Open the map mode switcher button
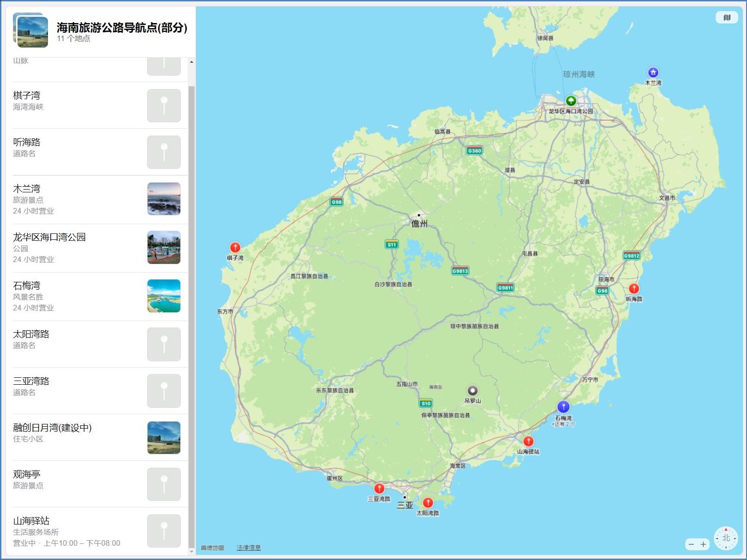The width and height of the screenshot is (747, 560). pyautogui.click(x=727, y=18)
